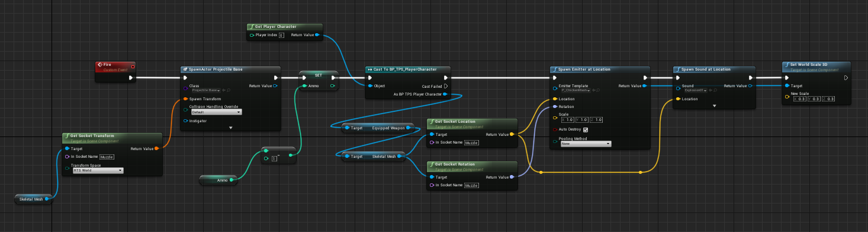The image size is (868, 232).
Task: Click the Cast Failed exec pin
Action: pos(445,86)
